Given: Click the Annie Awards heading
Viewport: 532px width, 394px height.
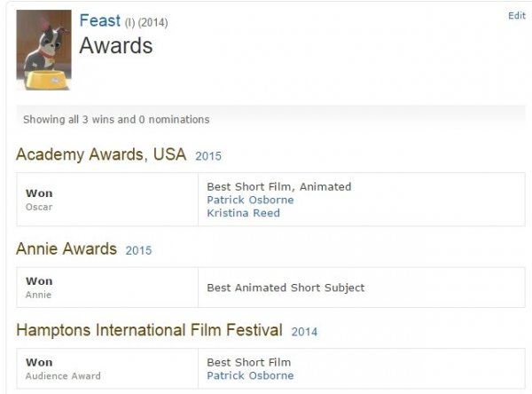Looking at the screenshot, I should [x=66, y=249].
